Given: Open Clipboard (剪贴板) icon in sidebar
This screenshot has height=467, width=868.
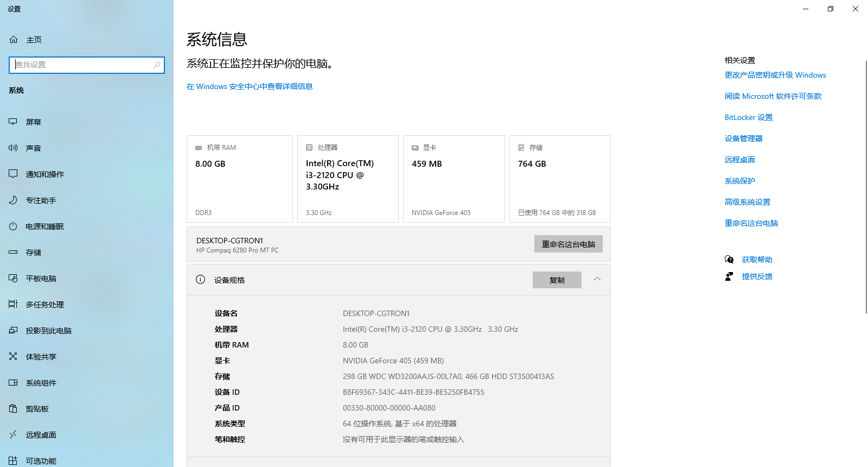Looking at the screenshot, I should click(x=13, y=409).
